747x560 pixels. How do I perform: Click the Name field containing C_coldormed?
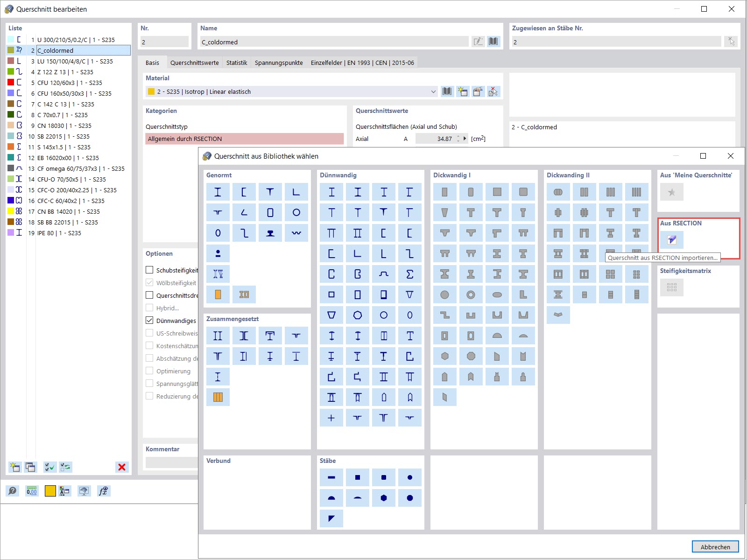tap(334, 42)
